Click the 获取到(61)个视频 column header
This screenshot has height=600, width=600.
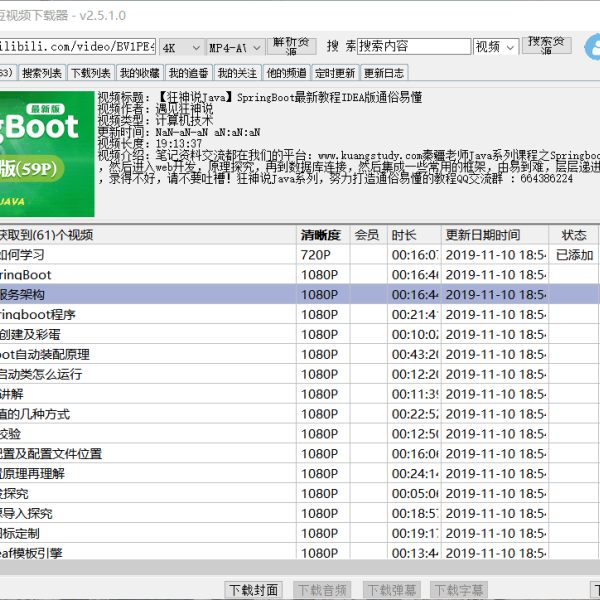coord(148,235)
